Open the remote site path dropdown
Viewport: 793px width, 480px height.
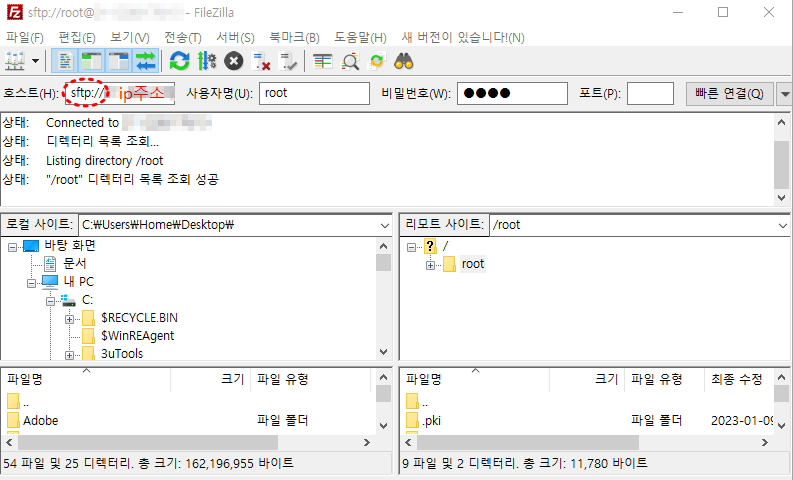[782, 225]
